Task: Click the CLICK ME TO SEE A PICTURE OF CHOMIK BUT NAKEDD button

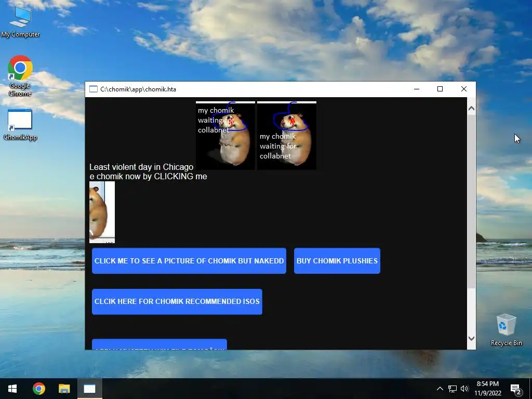Action: (x=189, y=261)
